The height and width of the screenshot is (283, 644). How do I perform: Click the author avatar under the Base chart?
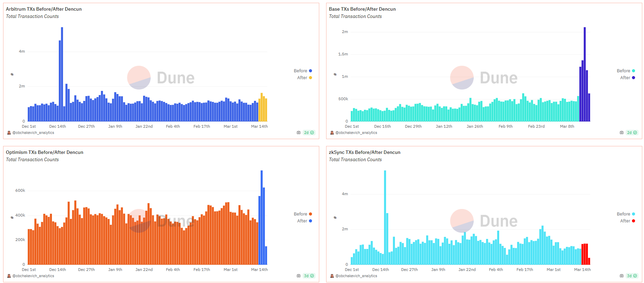pos(332,133)
